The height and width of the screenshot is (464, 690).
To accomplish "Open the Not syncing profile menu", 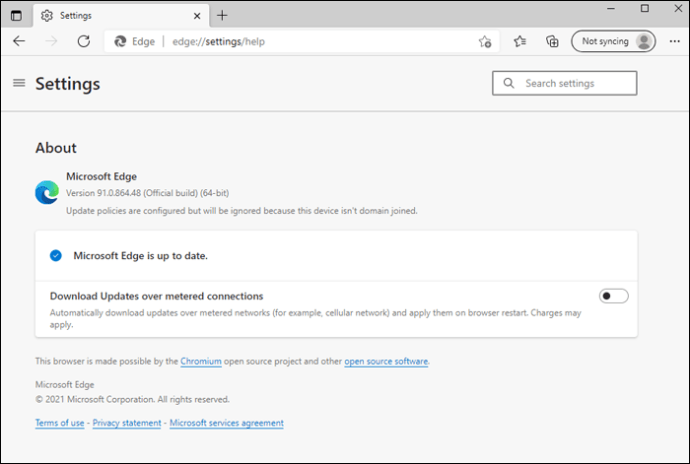I will pos(615,41).
